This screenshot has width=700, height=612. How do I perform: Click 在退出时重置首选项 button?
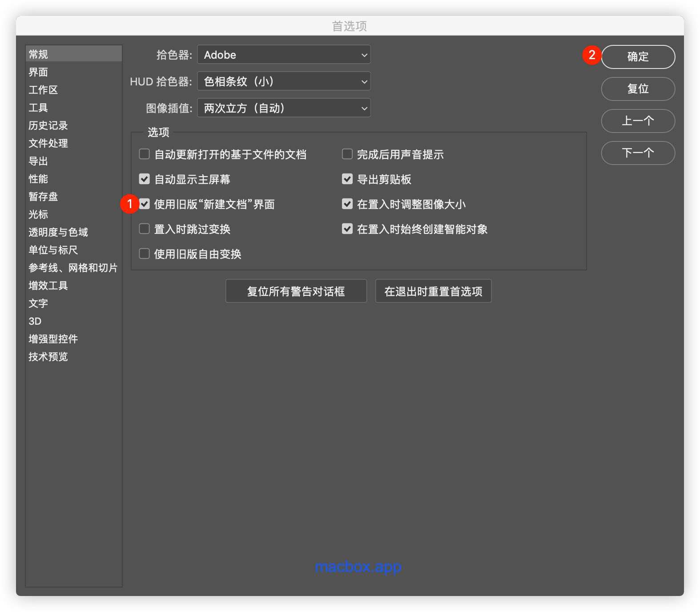pyautogui.click(x=433, y=291)
